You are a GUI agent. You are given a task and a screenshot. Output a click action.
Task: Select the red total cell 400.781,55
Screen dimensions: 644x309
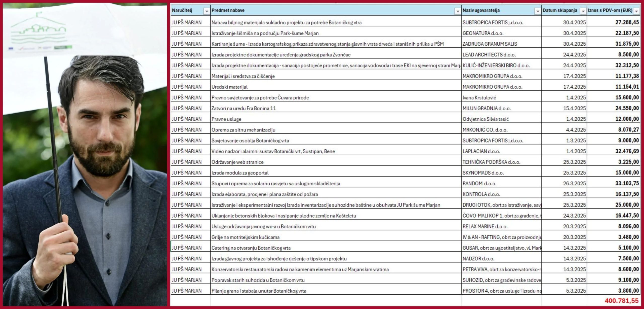tap(621, 301)
